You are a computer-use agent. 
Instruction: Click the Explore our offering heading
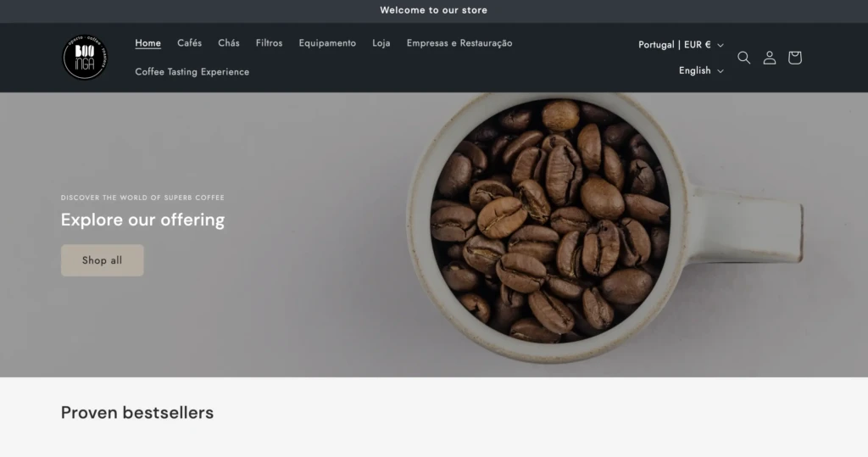click(x=142, y=220)
